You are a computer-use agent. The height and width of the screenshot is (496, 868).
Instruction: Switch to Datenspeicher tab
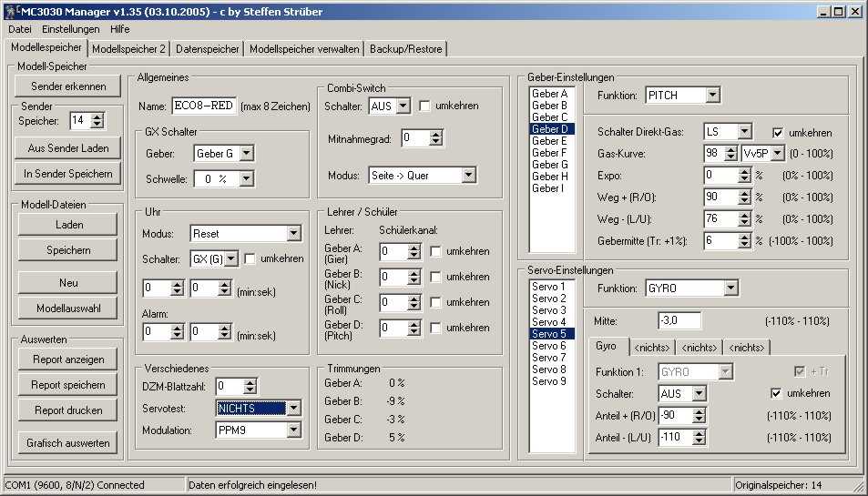tap(207, 48)
